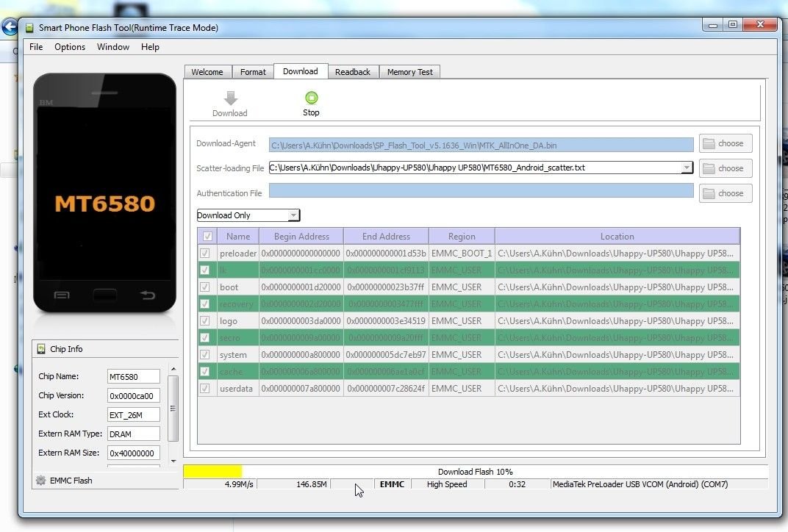Toggle the system row checkbox

click(204, 355)
